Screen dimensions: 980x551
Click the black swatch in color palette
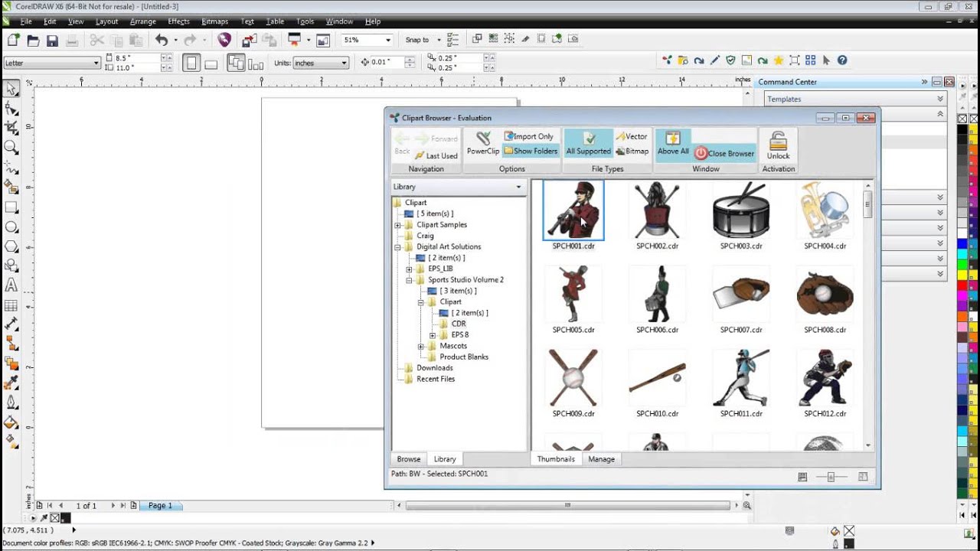[962, 129]
